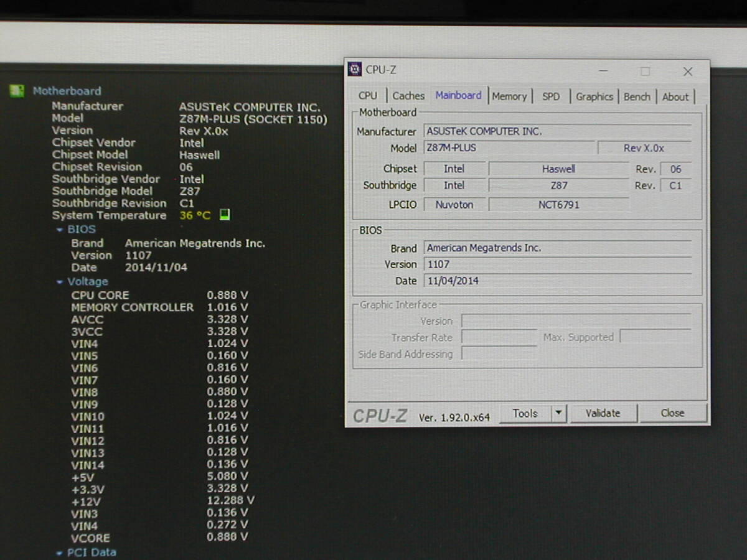Click the Transfer Rate field

[x=499, y=337]
